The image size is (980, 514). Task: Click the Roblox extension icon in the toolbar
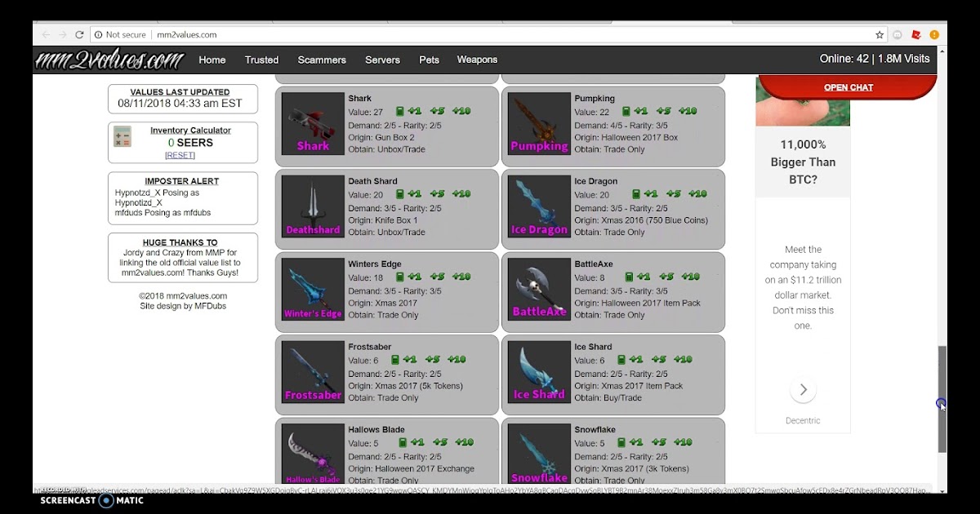pos(916,35)
